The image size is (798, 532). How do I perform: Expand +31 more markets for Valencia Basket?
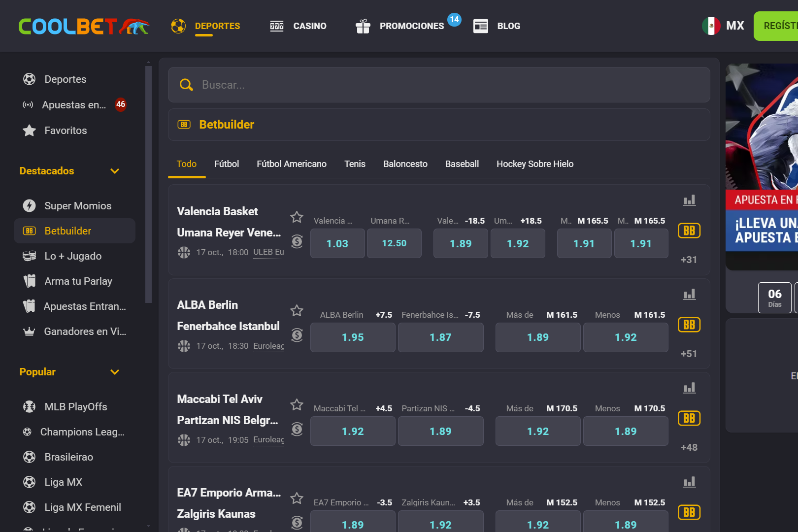(689, 260)
